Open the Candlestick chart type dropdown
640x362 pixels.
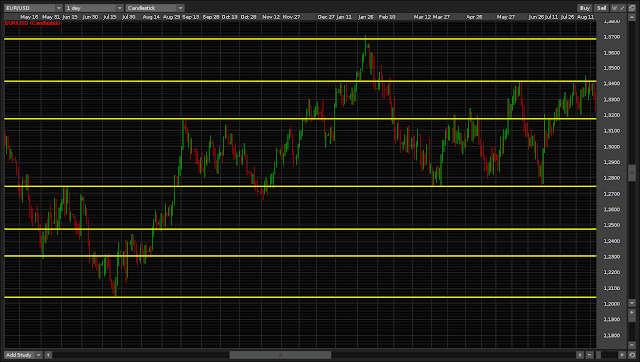(x=155, y=8)
